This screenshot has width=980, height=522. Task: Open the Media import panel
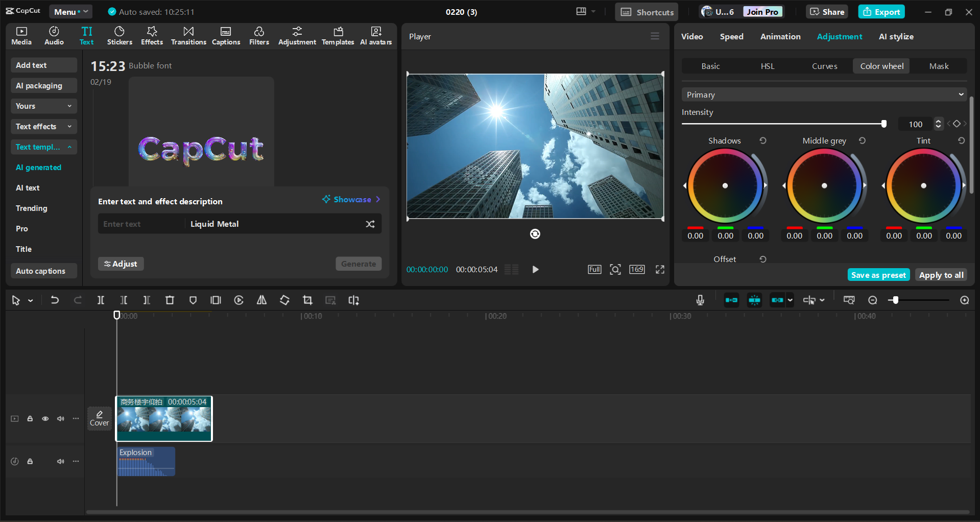(21, 36)
